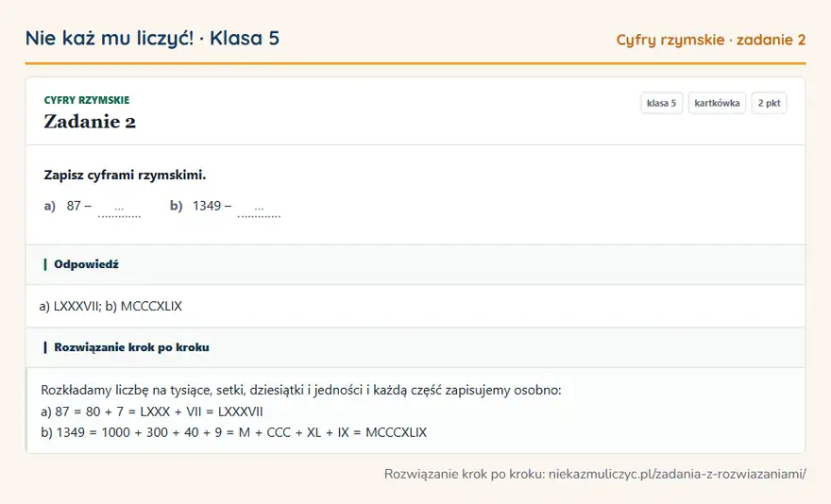The height and width of the screenshot is (504, 831).
Task: Click the instruction 'Zapisz cyframi rzymskimi.'
Action: point(125,175)
